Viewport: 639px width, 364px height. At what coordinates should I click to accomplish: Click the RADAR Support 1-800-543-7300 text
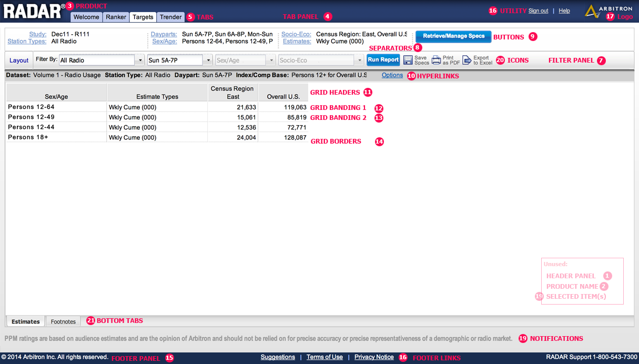(x=592, y=357)
